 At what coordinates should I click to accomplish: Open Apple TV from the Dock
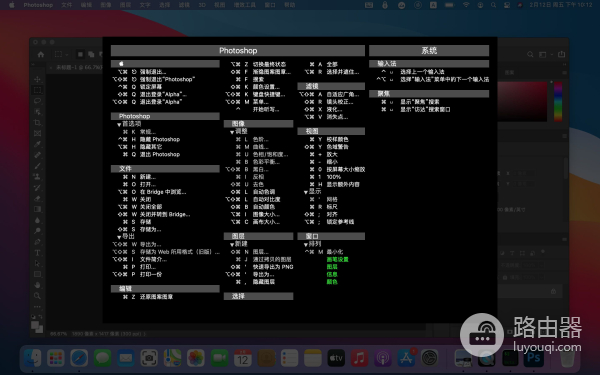click(x=336, y=358)
